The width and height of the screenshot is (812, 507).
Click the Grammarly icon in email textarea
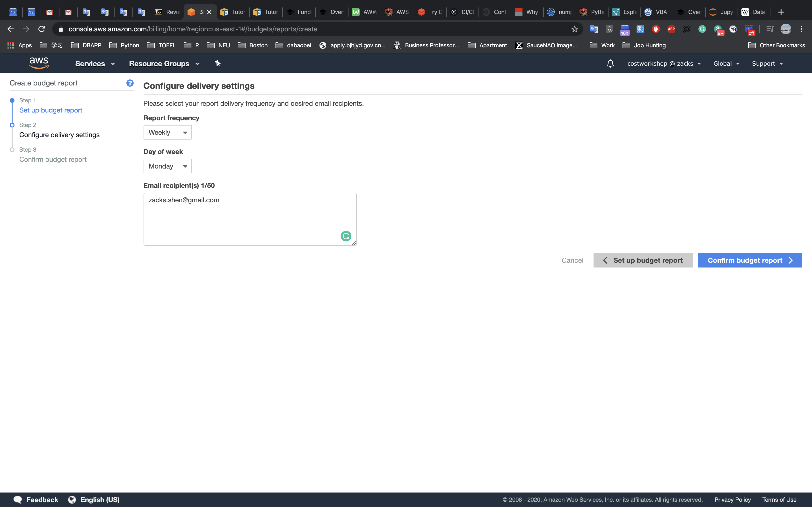point(346,236)
